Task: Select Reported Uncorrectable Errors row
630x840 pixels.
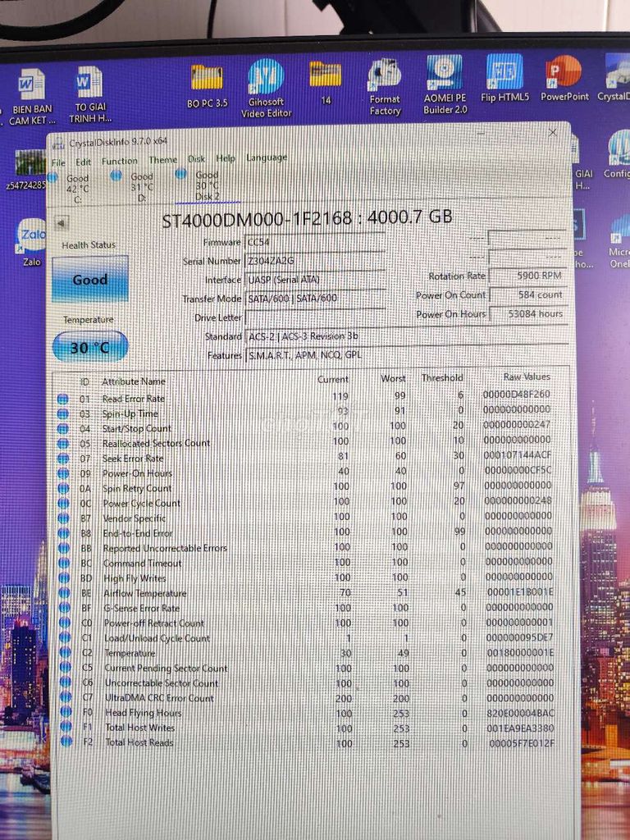Action: coord(305,547)
